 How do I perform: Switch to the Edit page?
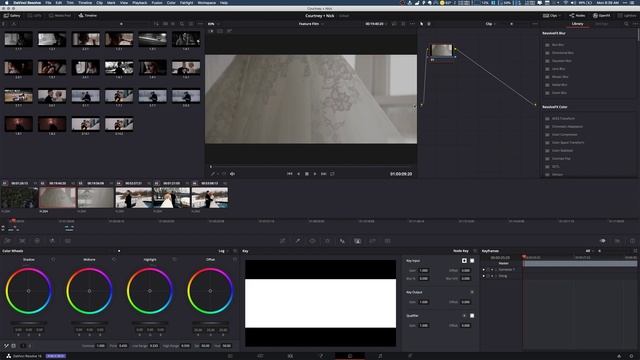290,356
